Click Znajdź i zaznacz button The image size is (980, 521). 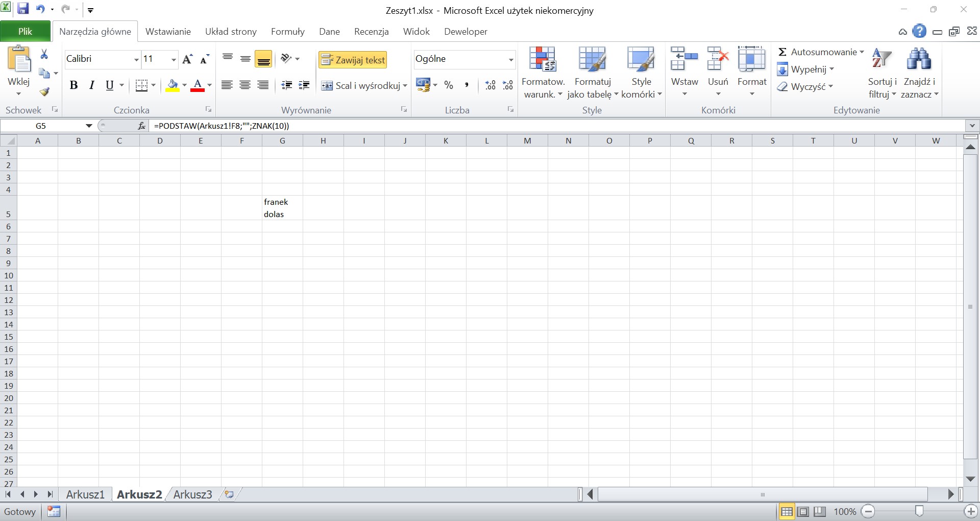click(x=919, y=73)
